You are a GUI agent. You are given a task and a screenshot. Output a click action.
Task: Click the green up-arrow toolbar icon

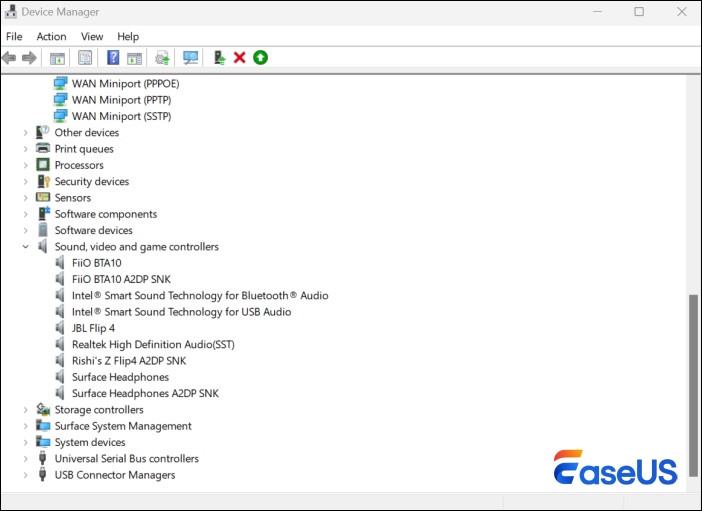coord(260,58)
